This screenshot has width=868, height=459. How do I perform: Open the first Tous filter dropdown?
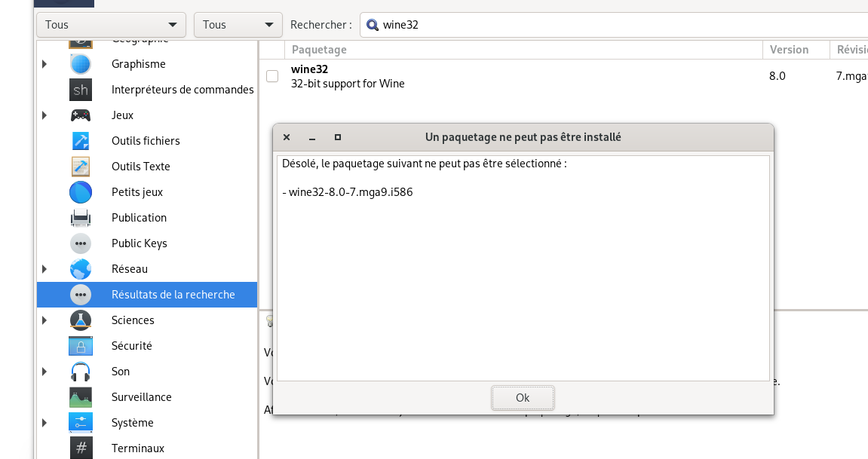(112, 25)
